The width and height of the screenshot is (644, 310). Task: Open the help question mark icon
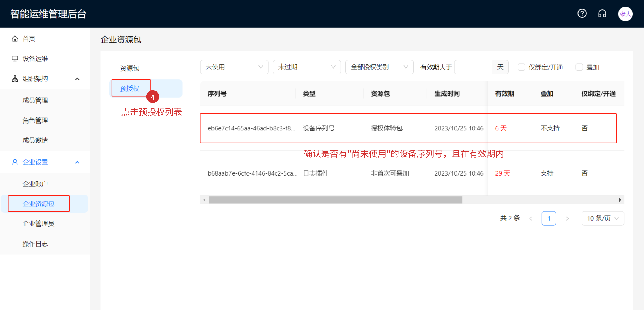[582, 13]
